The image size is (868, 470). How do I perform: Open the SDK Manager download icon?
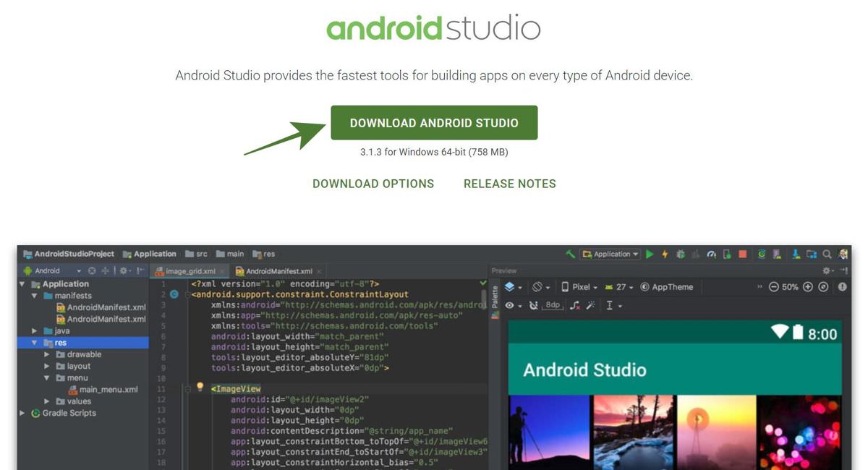pyautogui.click(x=796, y=254)
